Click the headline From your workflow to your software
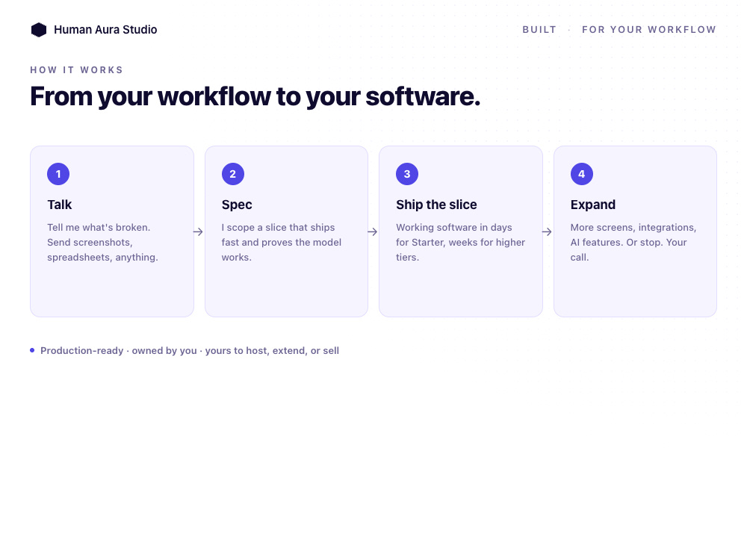This screenshot has width=747, height=560. tap(255, 96)
